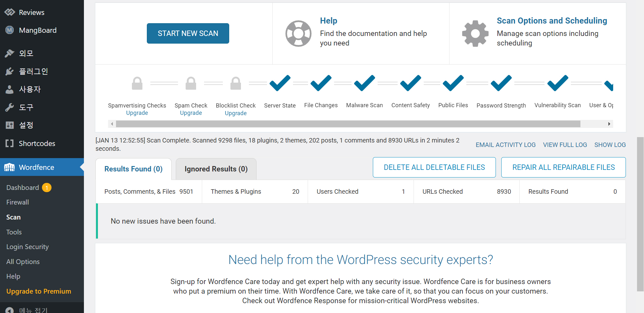The height and width of the screenshot is (313, 644).
Task: Open the Help documentation link
Action: pos(328,21)
